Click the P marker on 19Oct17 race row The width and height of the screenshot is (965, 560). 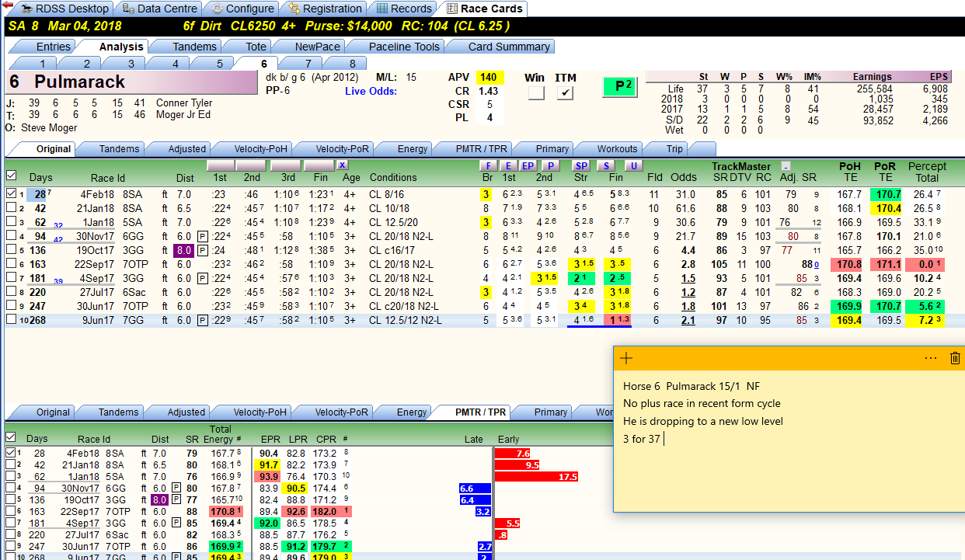click(201, 250)
